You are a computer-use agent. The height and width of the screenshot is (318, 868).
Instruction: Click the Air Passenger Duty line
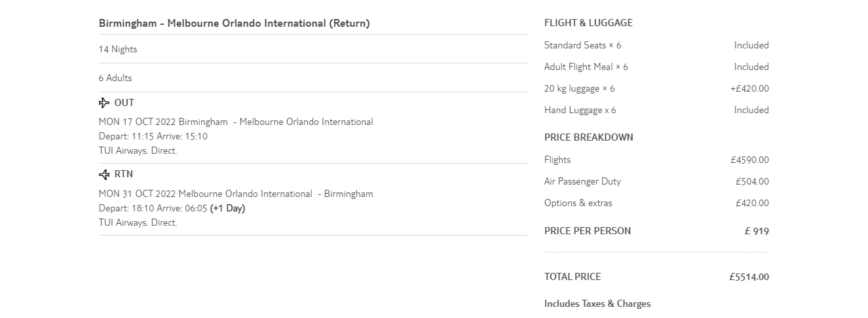(582, 182)
